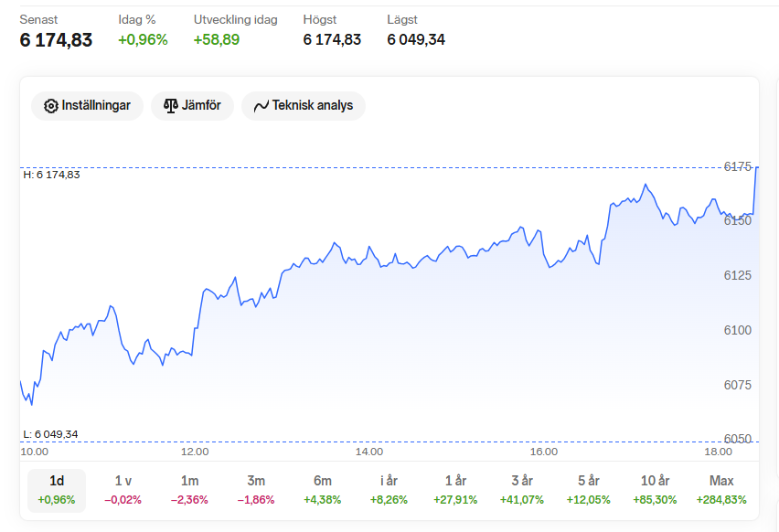This screenshot has height=532, width=779.
Task: Click the 14.00 x-axis time label
Action: [x=369, y=452]
